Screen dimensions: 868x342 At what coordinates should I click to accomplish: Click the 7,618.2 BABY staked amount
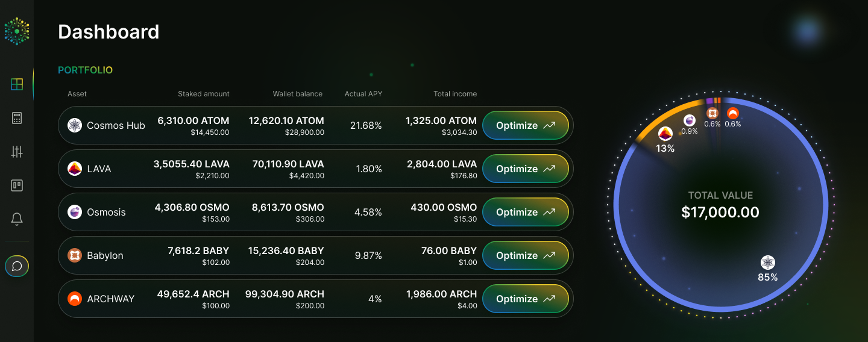tap(198, 251)
